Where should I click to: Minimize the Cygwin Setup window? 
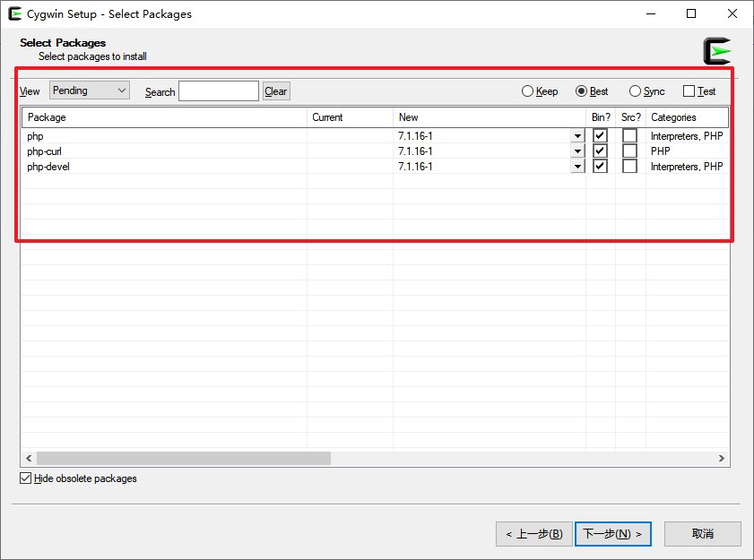651,14
